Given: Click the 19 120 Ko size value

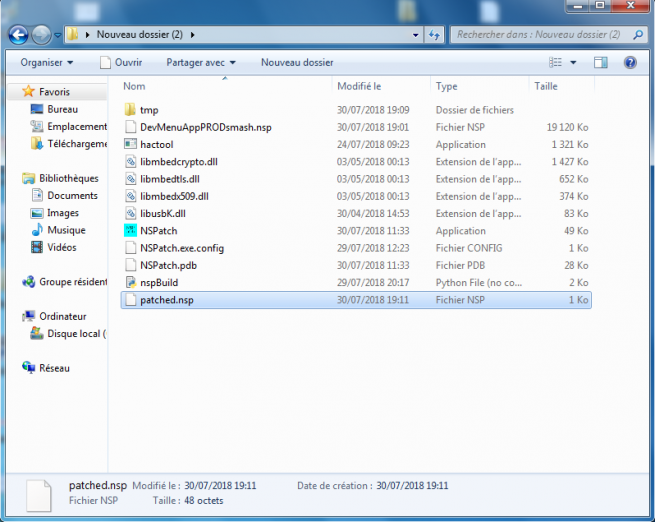Looking at the screenshot, I should tap(567, 127).
